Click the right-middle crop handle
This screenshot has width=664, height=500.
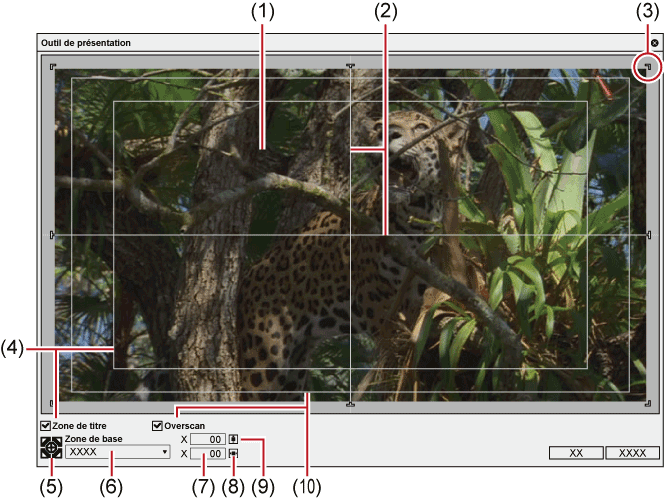click(649, 235)
